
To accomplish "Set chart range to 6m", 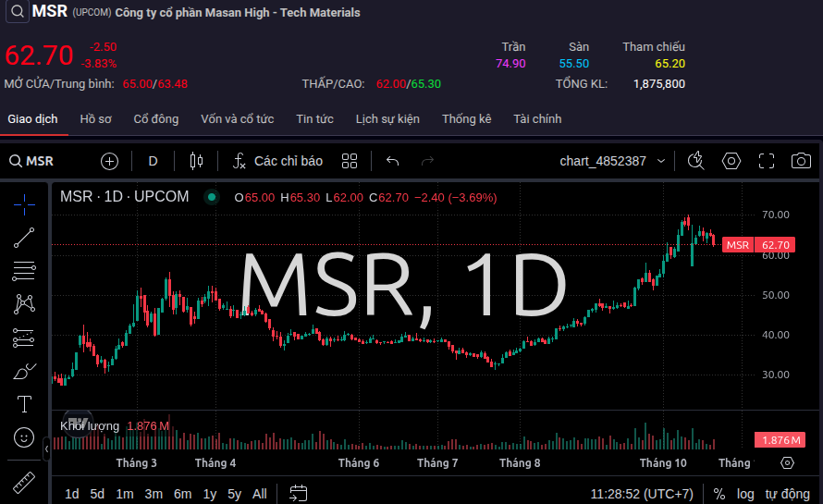I will click(x=182, y=494).
